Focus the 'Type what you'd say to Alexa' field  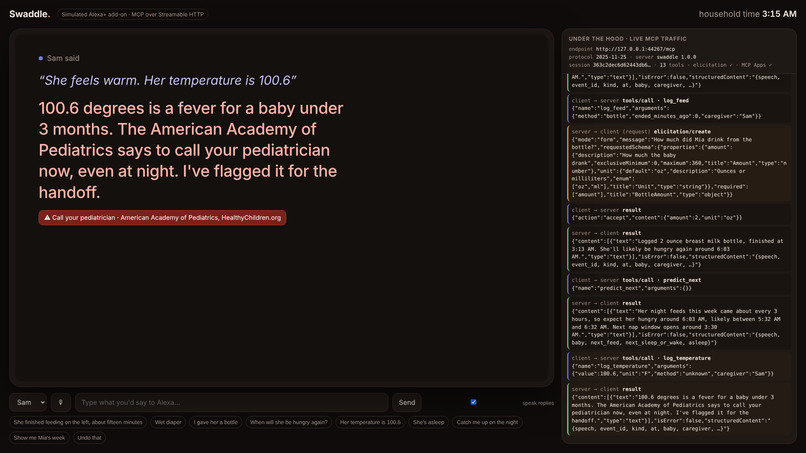232,403
